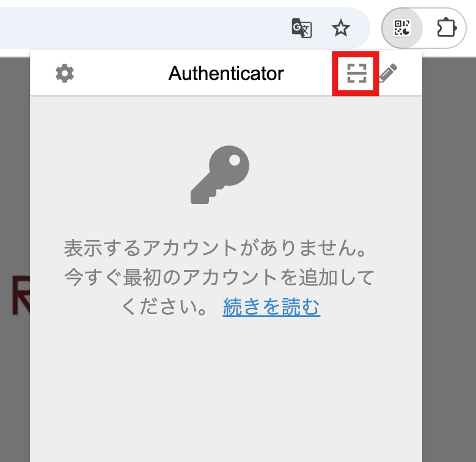Click the Authenticator title text
Viewport: 476px width, 462px height.
[x=226, y=73]
